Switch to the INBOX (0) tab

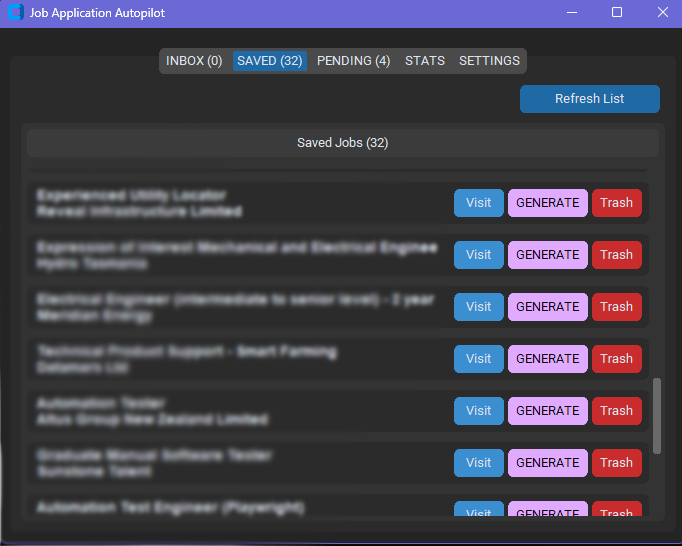coord(194,61)
